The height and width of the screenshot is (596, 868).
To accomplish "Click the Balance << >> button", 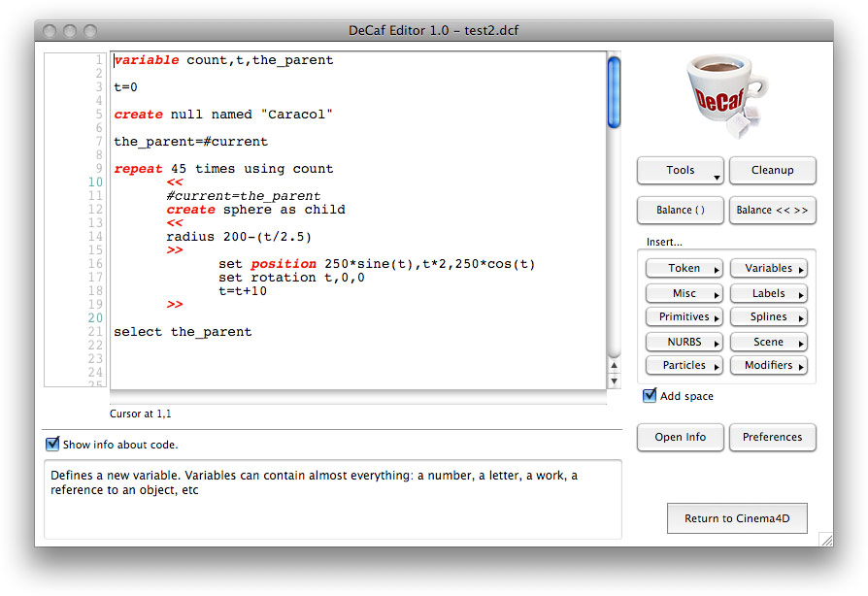I will point(773,210).
